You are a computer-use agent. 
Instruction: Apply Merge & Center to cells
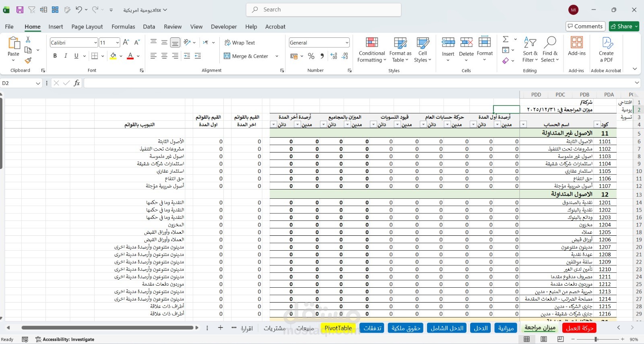point(246,56)
